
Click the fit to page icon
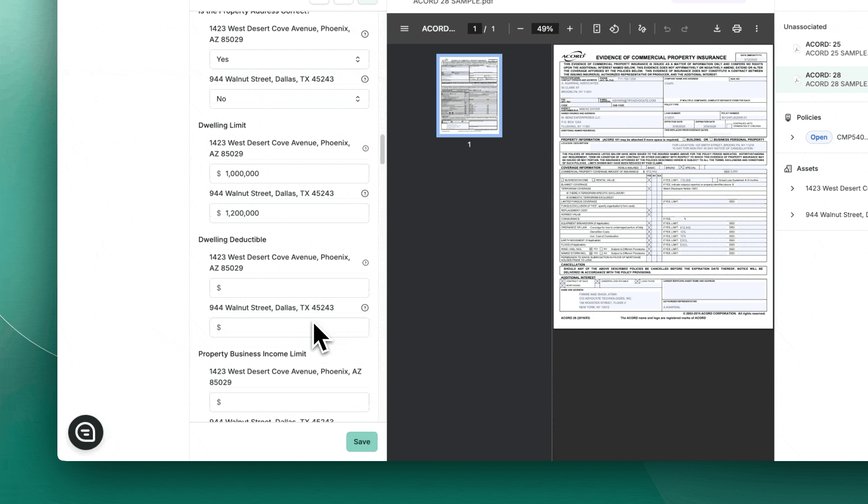pyautogui.click(x=596, y=29)
